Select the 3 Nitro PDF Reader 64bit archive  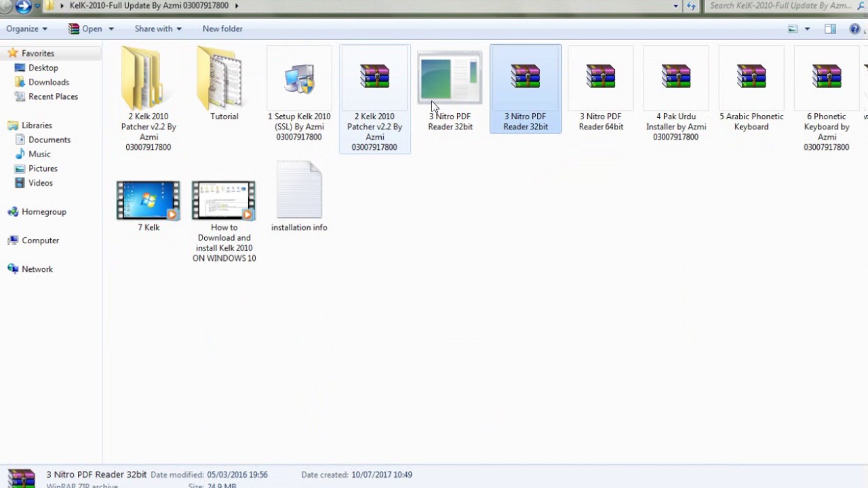click(x=601, y=89)
